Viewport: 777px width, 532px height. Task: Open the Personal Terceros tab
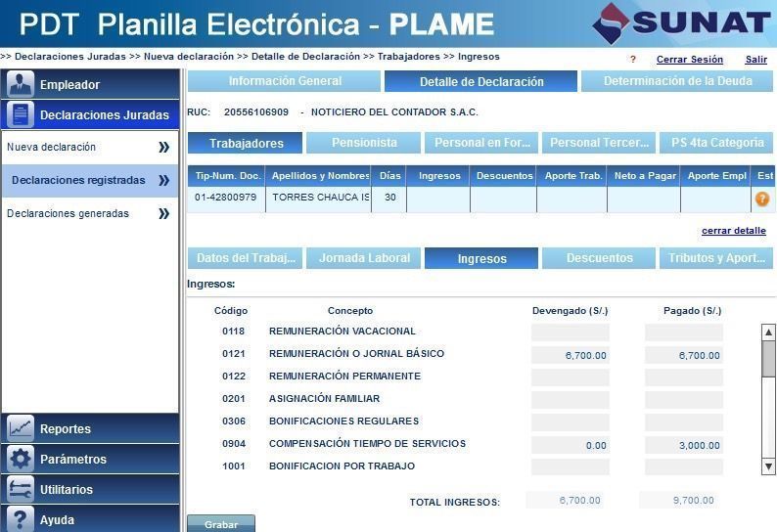[599, 143]
